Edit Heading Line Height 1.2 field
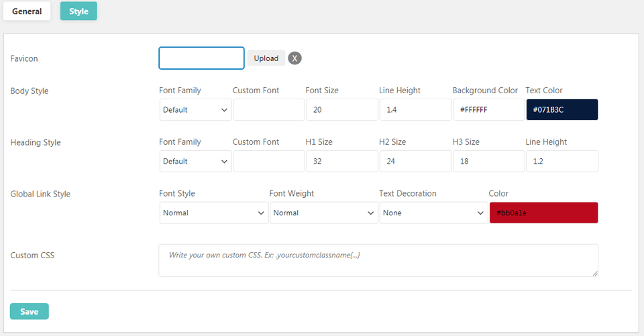This screenshot has width=644, height=336. (562, 161)
